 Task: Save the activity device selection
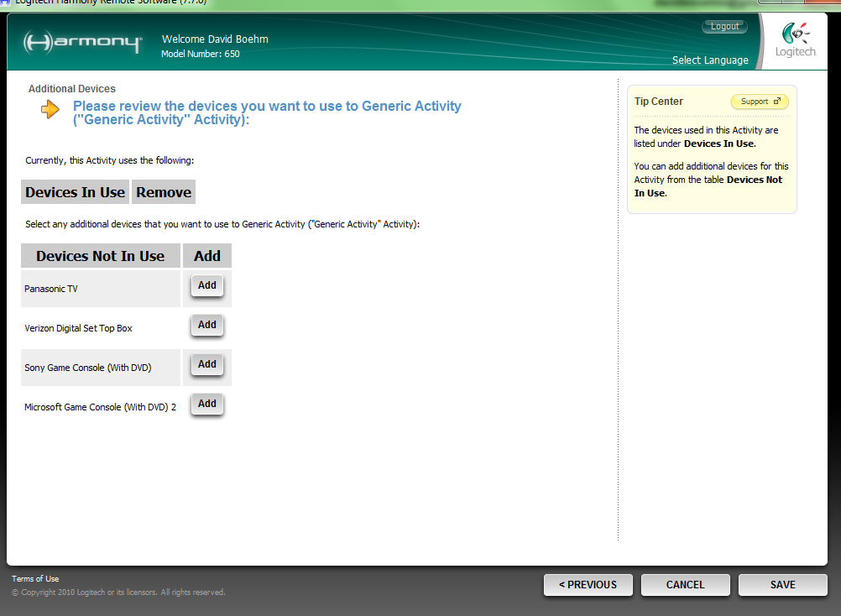[x=782, y=585]
